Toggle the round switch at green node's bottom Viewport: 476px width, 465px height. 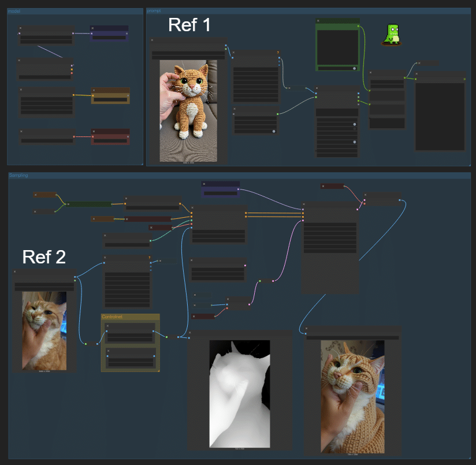pyautogui.click(x=354, y=68)
